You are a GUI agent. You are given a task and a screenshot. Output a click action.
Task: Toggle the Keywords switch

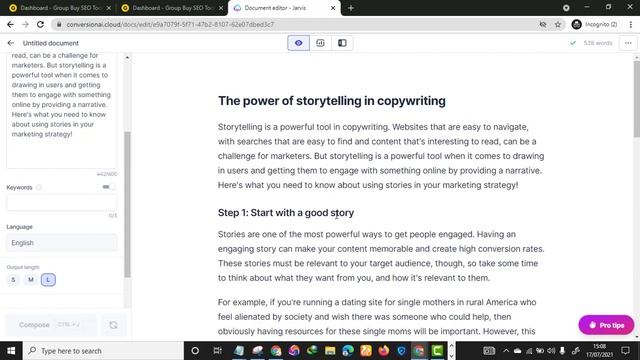tap(108, 187)
